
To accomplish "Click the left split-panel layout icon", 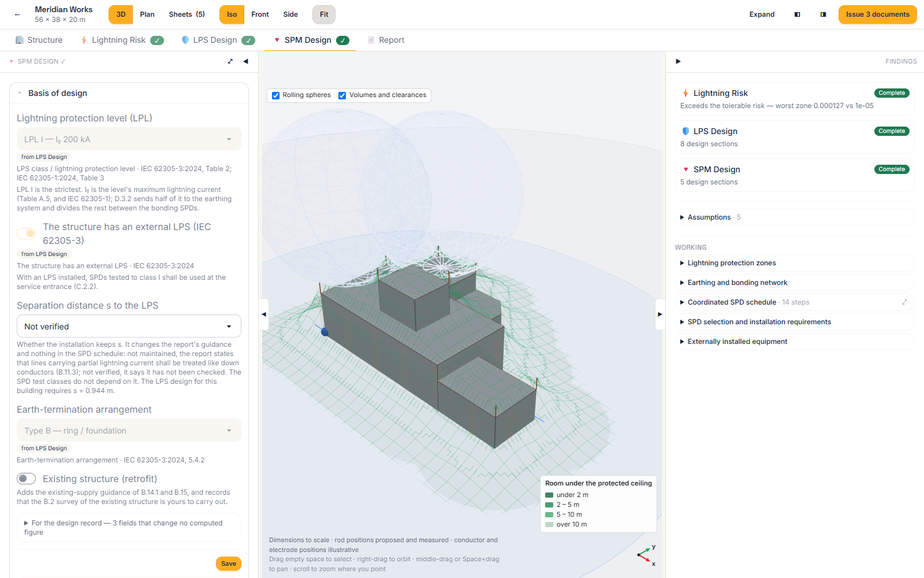I will pyautogui.click(x=798, y=14).
